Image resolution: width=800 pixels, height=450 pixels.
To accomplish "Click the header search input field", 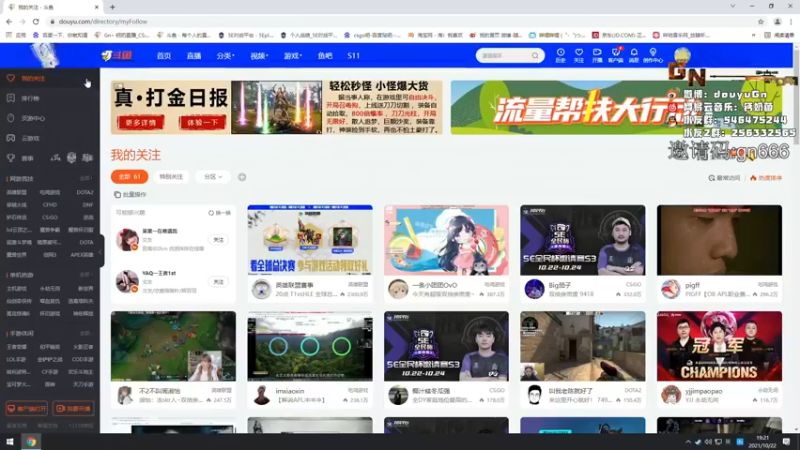I will point(504,56).
